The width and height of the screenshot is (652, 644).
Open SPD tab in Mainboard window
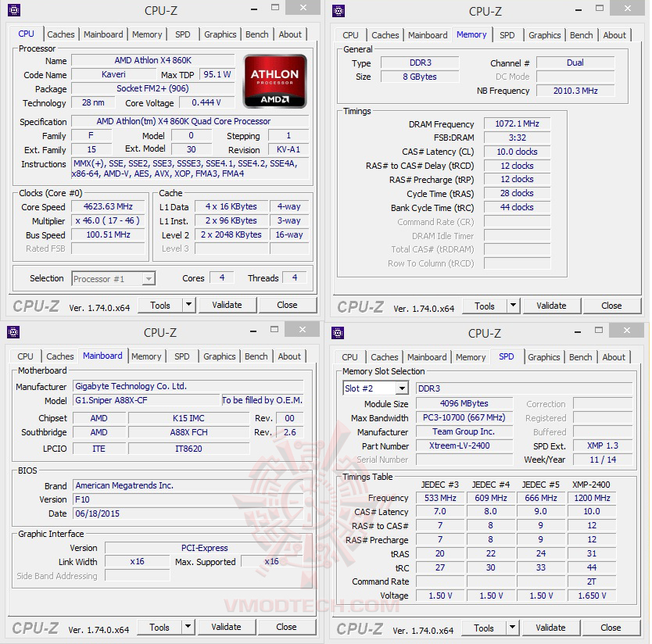(181, 356)
